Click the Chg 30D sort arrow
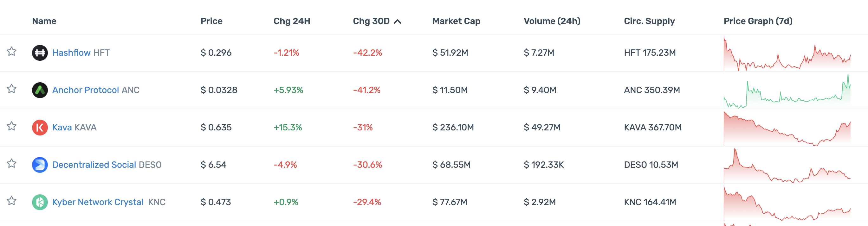Screen dimensions: 868x226 click(398, 22)
